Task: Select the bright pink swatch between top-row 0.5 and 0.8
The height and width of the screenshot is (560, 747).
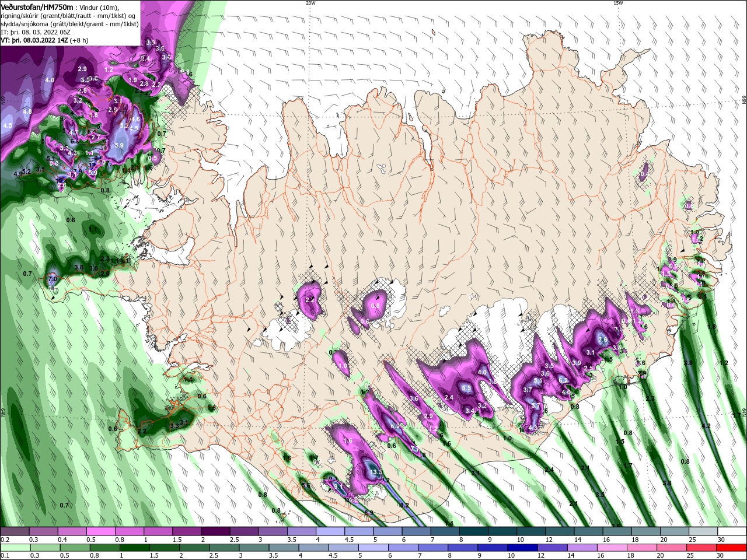Action: pyautogui.click(x=100, y=531)
